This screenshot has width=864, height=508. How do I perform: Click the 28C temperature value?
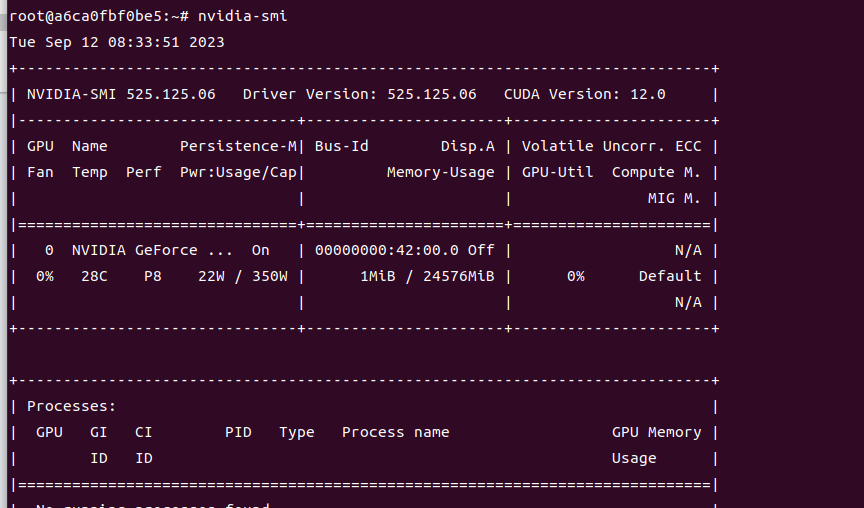(x=94, y=277)
